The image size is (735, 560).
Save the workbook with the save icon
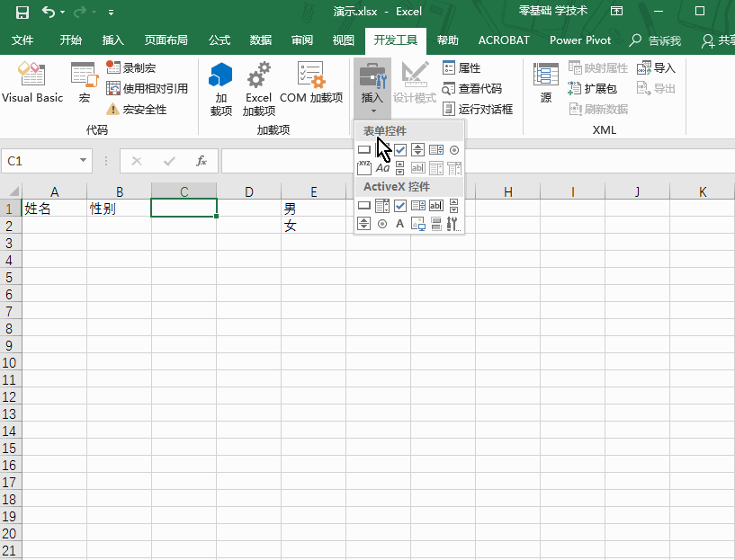click(22, 13)
